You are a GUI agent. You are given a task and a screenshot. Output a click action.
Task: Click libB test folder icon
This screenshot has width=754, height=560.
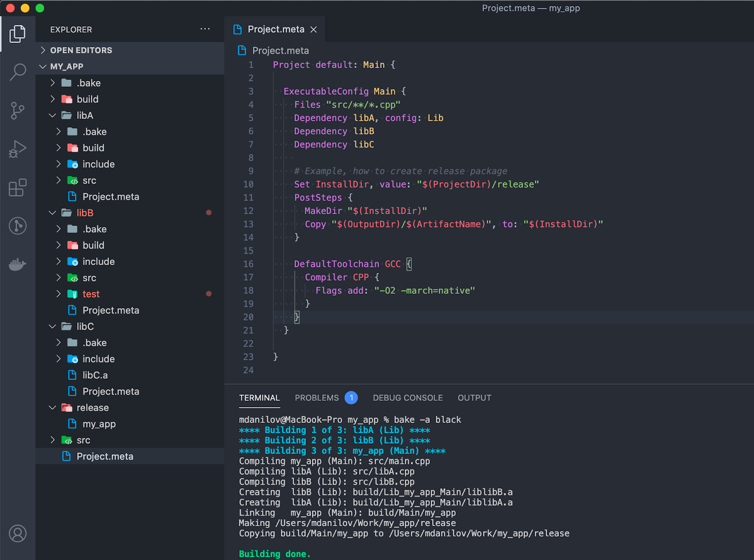pyautogui.click(x=73, y=294)
